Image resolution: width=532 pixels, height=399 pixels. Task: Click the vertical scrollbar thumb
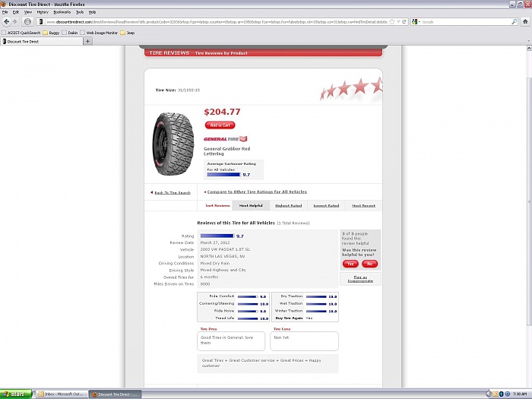pyautogui.click(x=529, y=201)
